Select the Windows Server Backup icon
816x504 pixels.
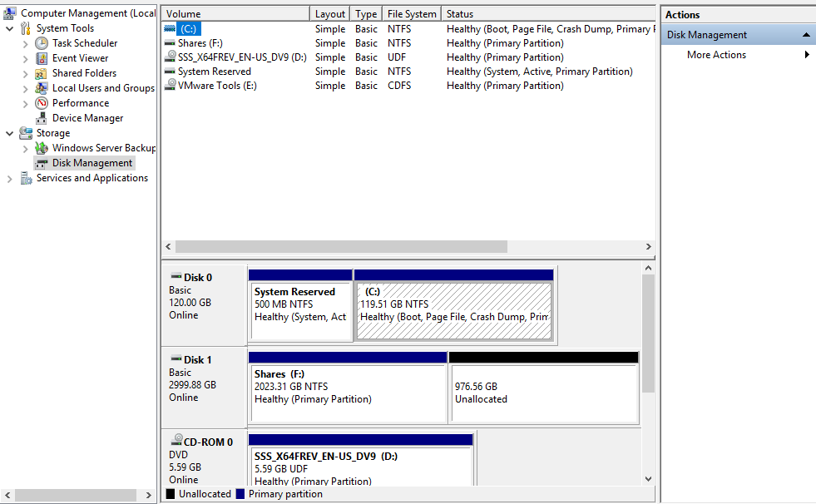click(x=42, y=148)
